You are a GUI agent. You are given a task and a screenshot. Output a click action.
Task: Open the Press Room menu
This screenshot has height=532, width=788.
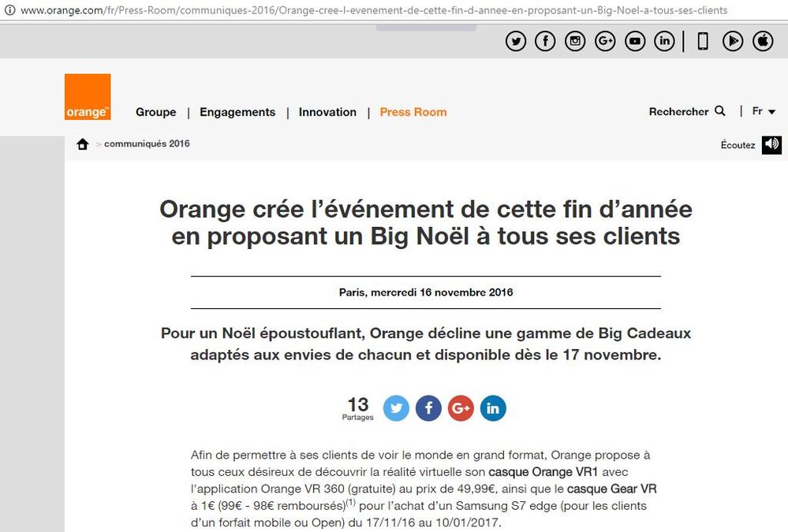413,112
